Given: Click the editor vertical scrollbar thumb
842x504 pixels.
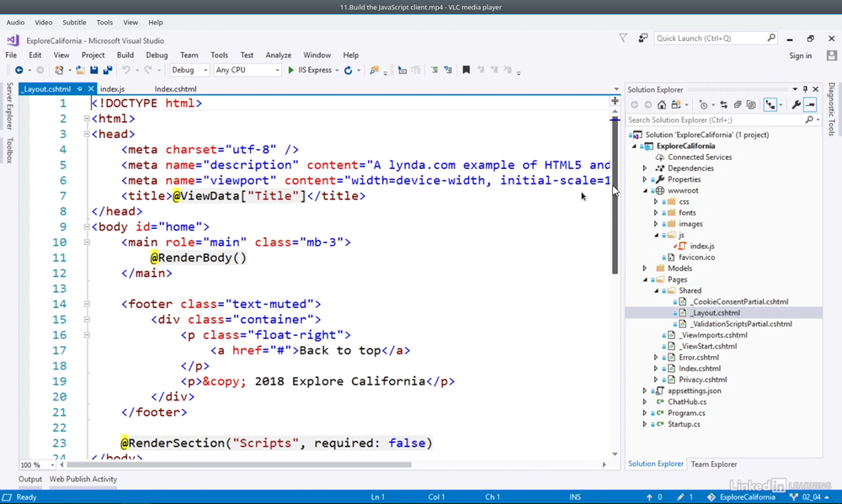Looking at the screenshot, I should click(x=615, y=195).
